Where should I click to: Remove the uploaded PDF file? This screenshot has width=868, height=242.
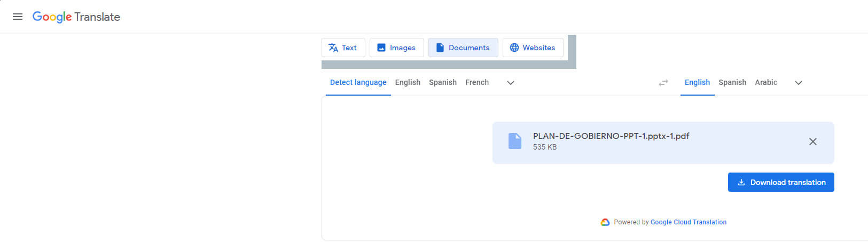pyautogui.click(x=812, y=142)
